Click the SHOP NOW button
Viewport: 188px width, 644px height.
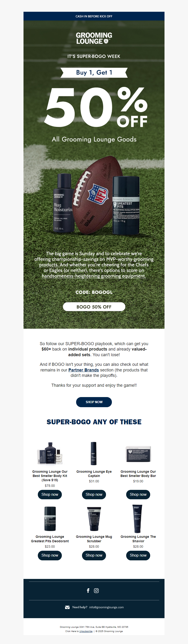pyautogui.click(x=94, y=402)
